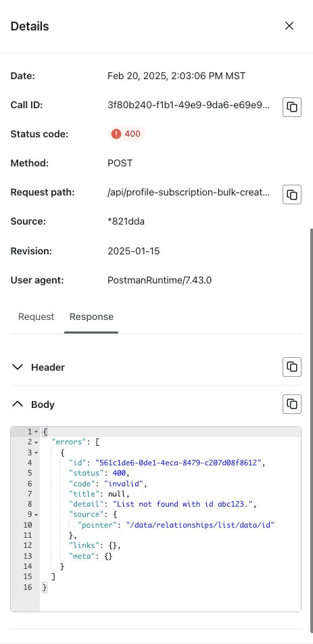Select the Response tab
Screen dimensions: 313x644
coord(91,317)
